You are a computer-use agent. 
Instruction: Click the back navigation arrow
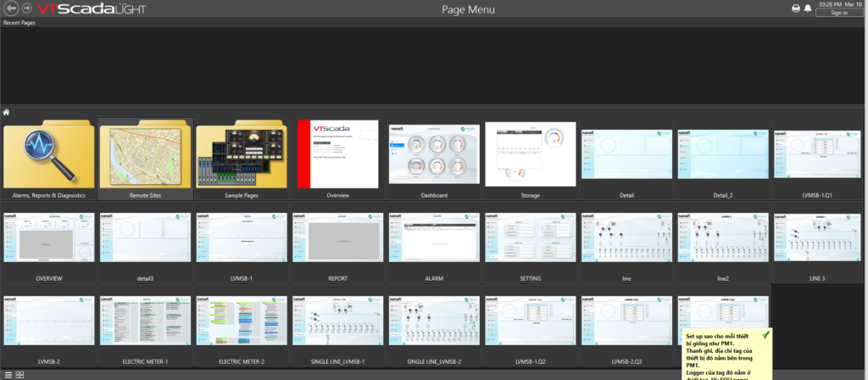pos(10,8)
